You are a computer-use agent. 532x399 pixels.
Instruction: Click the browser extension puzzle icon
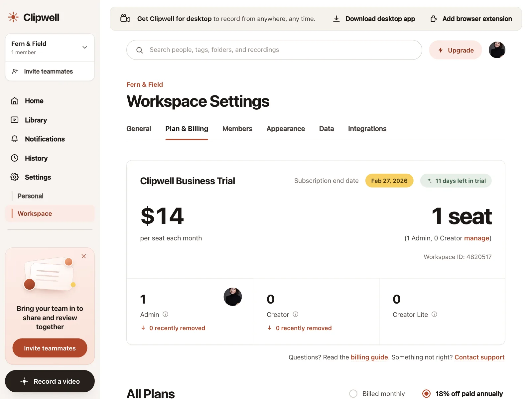click(x=434, y=19)
